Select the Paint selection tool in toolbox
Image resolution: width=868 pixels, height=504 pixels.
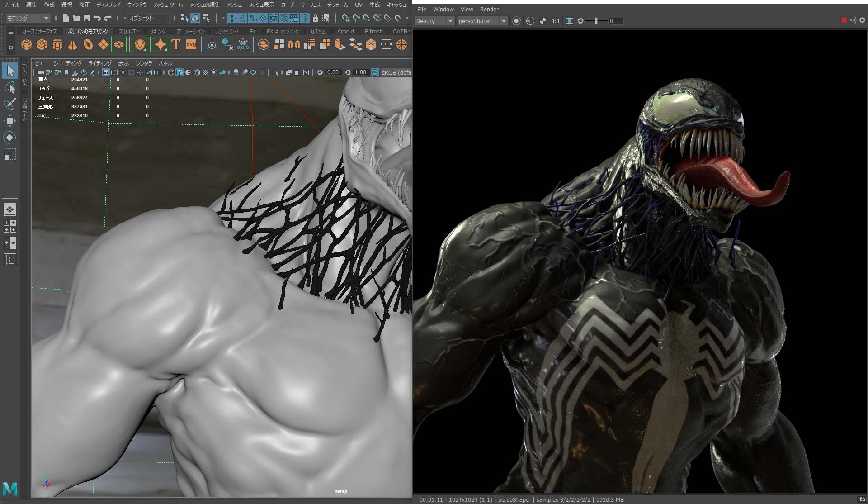pyautogui.click(x=10, y=104)
